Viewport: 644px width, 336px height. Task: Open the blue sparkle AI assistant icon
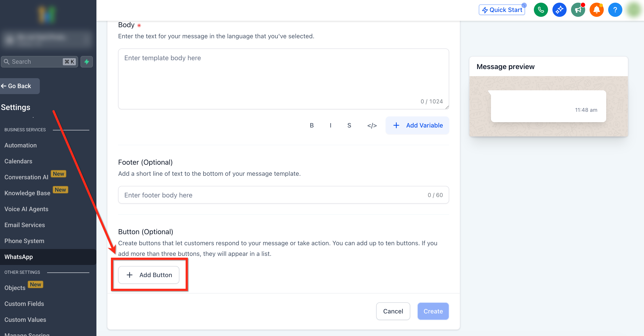559,10
